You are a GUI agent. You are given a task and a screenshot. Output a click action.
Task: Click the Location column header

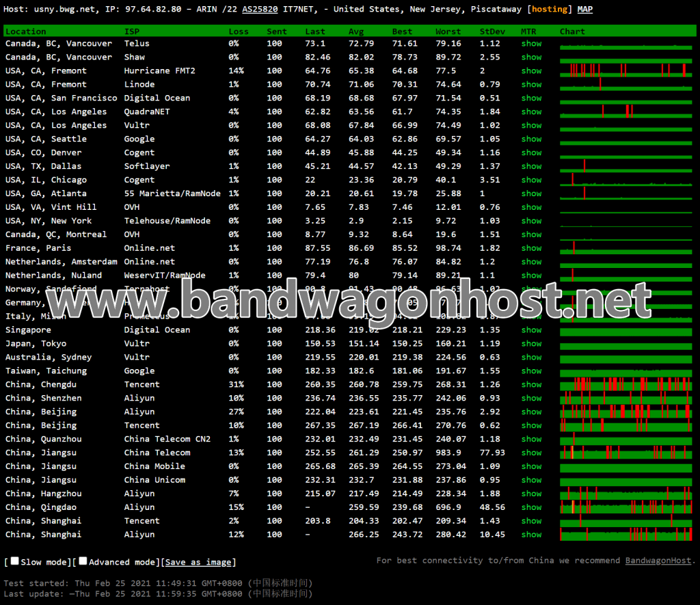point(25,31)
